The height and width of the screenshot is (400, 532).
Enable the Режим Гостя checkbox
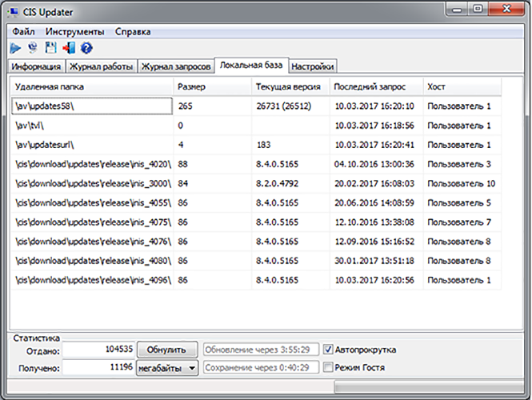click(329, 368)
